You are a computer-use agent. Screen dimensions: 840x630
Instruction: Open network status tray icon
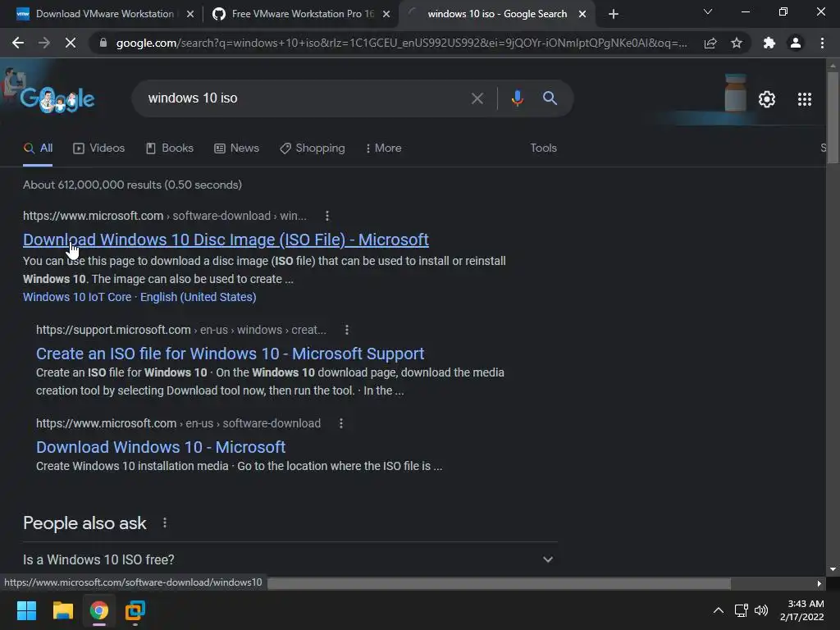point(741,610)
